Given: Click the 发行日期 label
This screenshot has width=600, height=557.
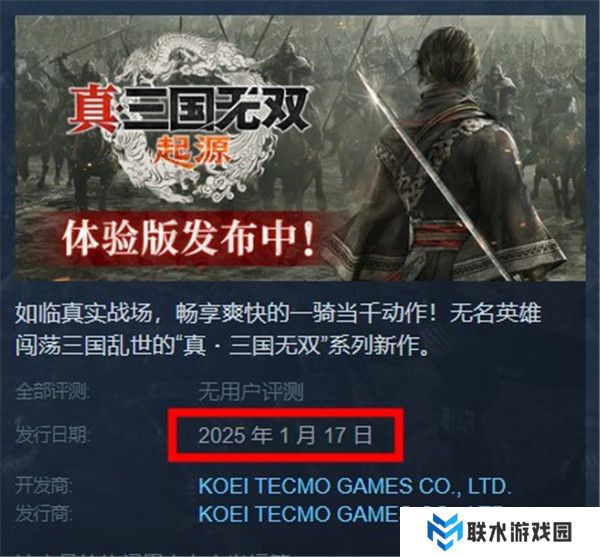Looking at the screenshot, I should click(52, 435).
